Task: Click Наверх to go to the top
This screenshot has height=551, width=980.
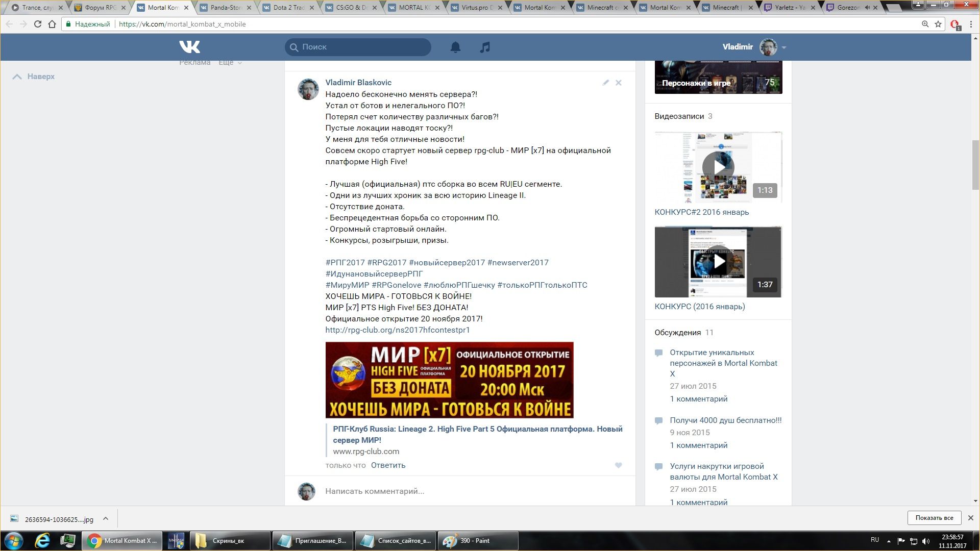Action: (x=34, y=77)
